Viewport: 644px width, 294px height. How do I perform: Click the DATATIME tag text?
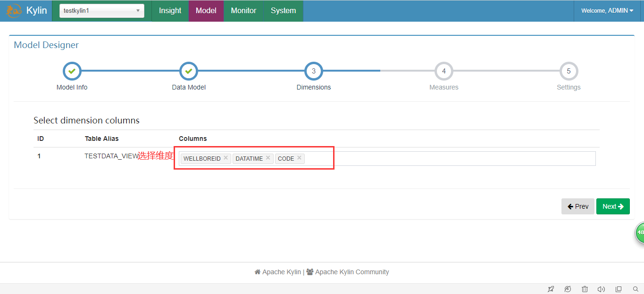(x=249, y=158)
